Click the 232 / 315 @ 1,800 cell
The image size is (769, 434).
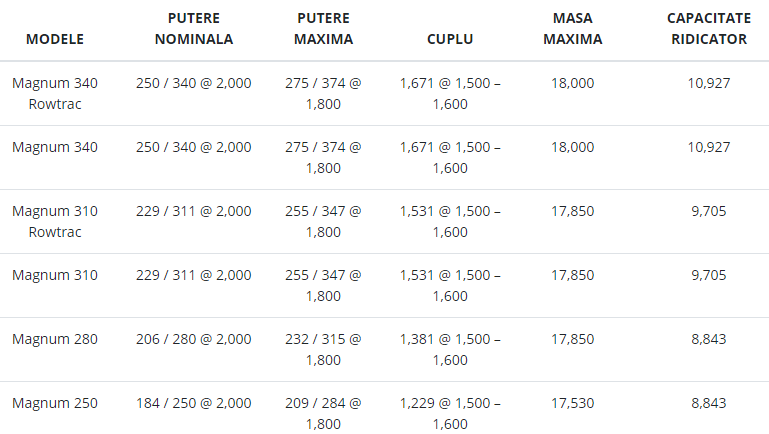point(323,350)
